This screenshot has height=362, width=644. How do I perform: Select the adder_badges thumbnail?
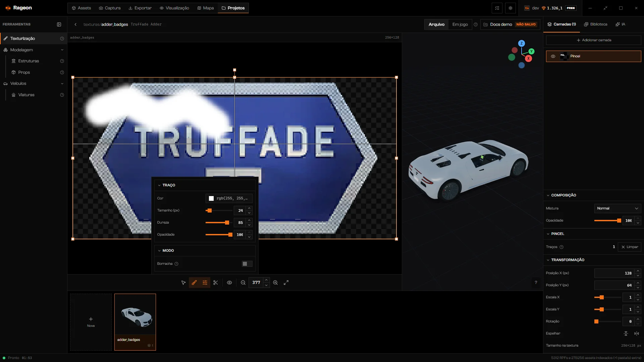point(135,322)
